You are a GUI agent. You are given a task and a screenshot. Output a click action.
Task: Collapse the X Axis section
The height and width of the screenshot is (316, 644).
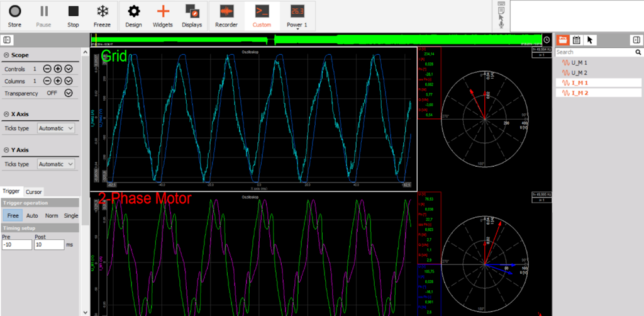pos(6,114)
